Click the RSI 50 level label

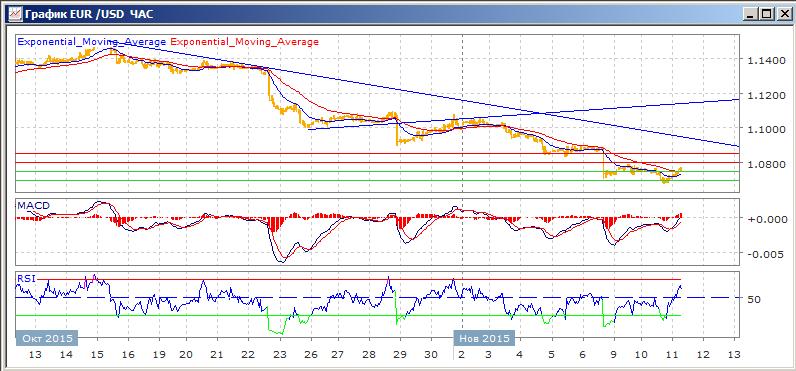tap(754, 299)
